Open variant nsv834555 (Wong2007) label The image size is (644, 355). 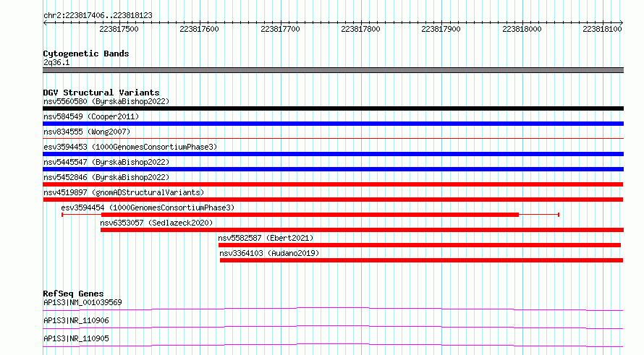pyautogui.click(x=87, y=132)
